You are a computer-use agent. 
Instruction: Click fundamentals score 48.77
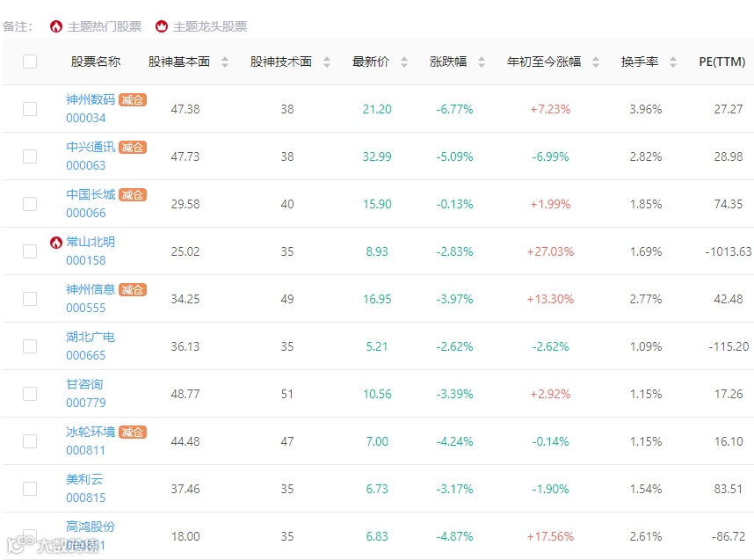[185, 394]
